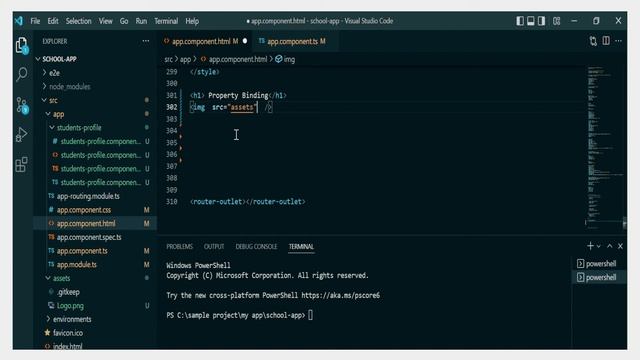
Task: Open the View menu
Action: [x=105, y=21]
